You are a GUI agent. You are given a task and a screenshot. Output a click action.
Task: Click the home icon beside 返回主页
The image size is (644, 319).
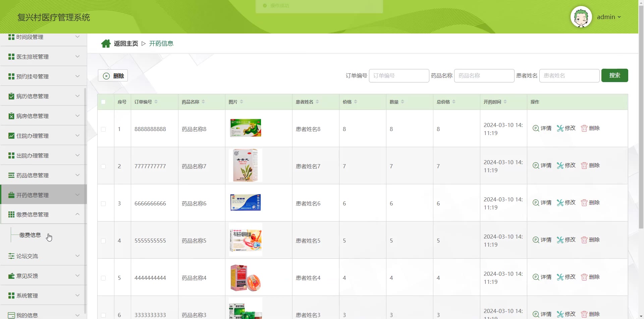click(106, 44)
